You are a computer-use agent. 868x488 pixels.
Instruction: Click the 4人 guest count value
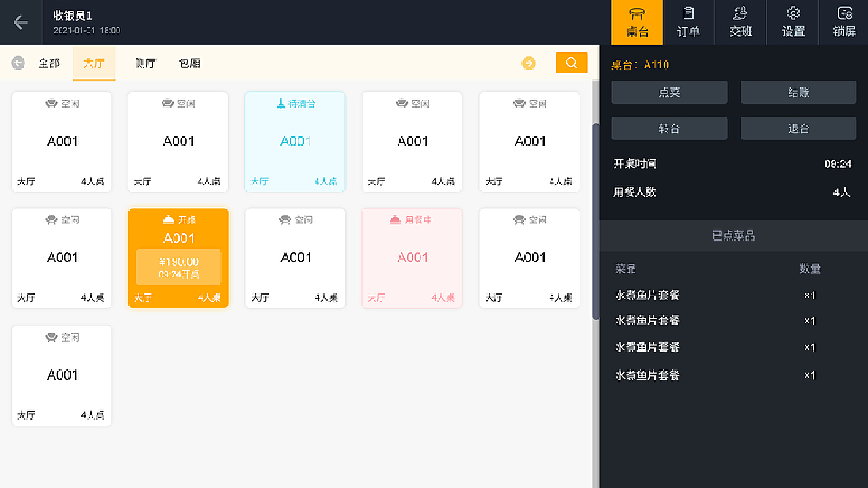pyautogui.click(x=842, y=192)
